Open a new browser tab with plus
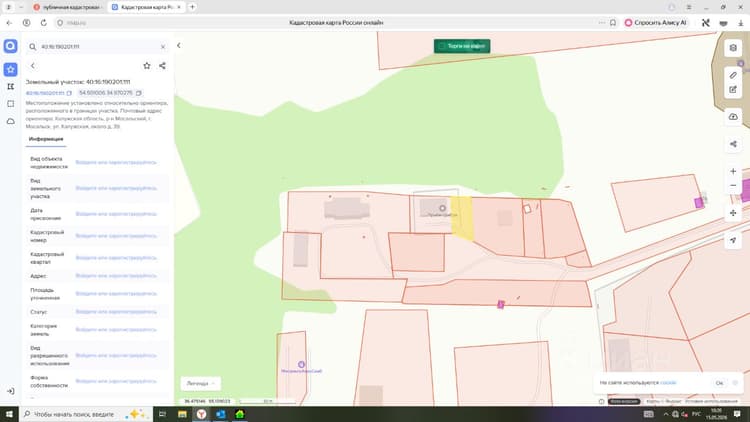Viewport: 750px width, 422px height. (192, 7)
